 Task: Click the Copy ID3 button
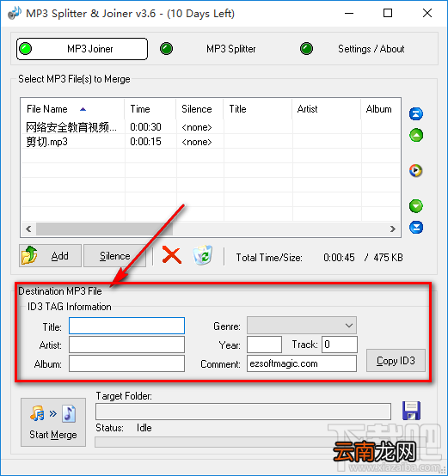[396, 361]
